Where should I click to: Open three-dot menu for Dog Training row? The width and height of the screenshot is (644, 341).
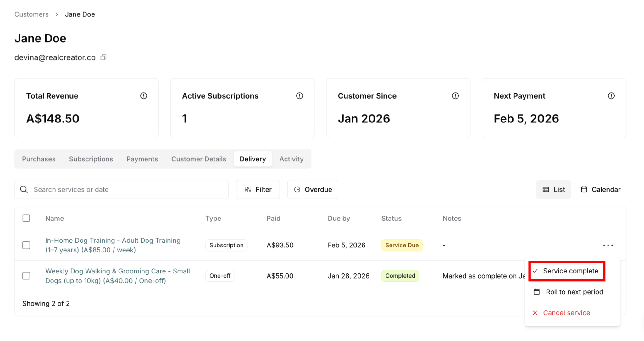point(608,245)
